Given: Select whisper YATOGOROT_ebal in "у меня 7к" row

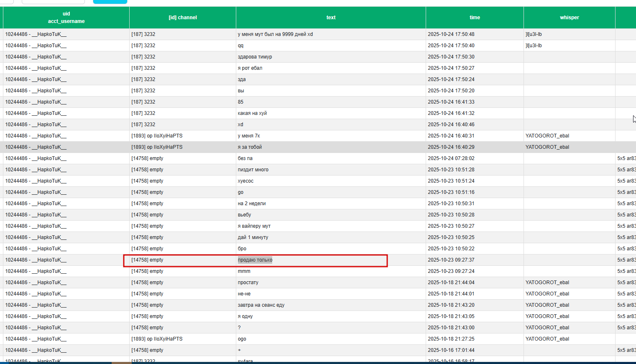Looking at the screenshot, I should [x=547, y=136].
